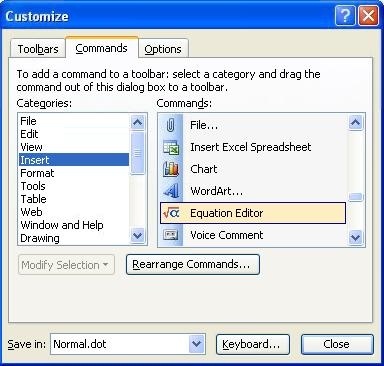Select the Commands tab
This screenshot has height=366, width=384.
[101, 48]
